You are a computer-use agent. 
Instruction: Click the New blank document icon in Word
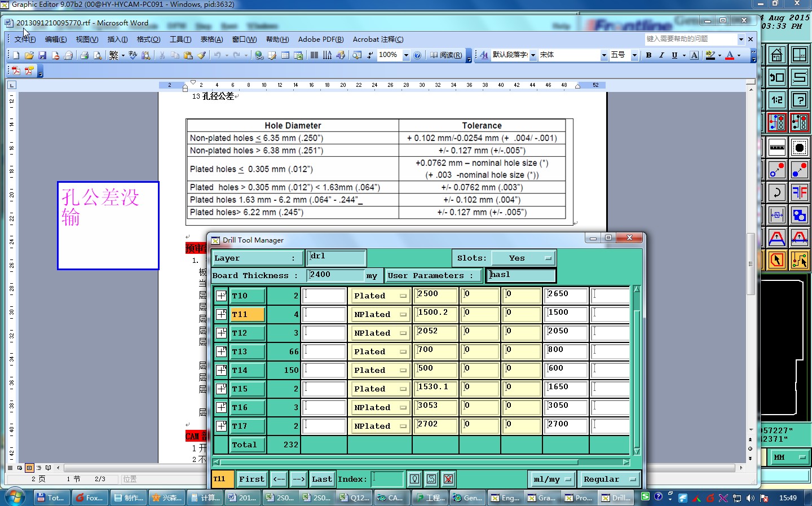point(16,55)
